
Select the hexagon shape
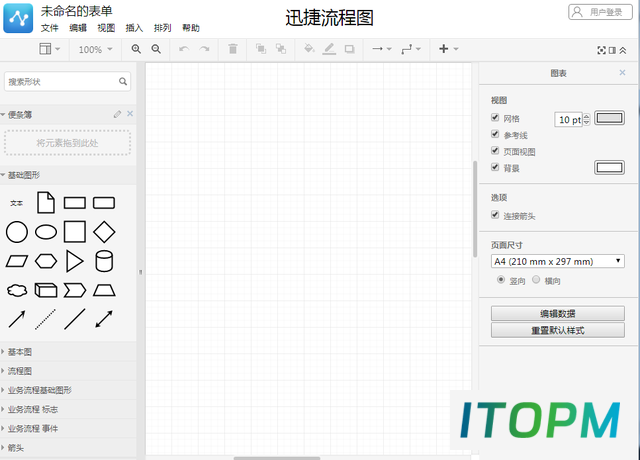pyautogui.click(x=46, y=261)
